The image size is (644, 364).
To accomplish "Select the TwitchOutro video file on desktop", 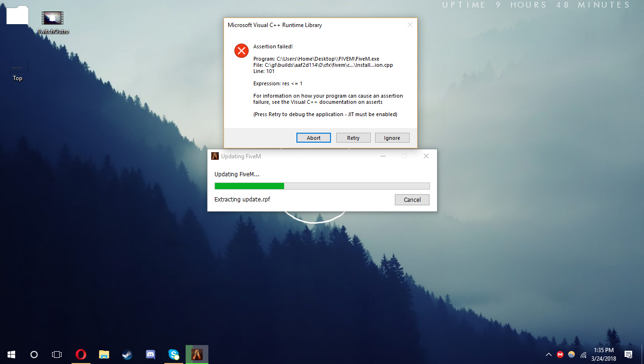I will pos(53,23).
